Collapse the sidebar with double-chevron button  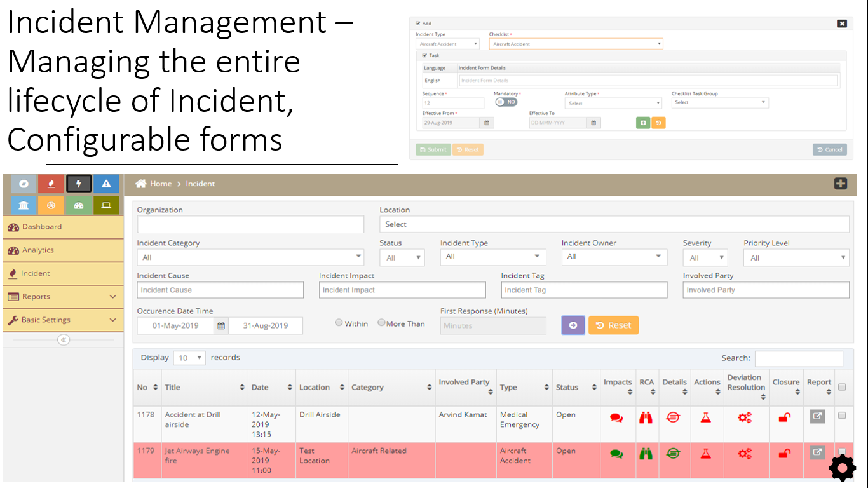click(x=64, y=340)
